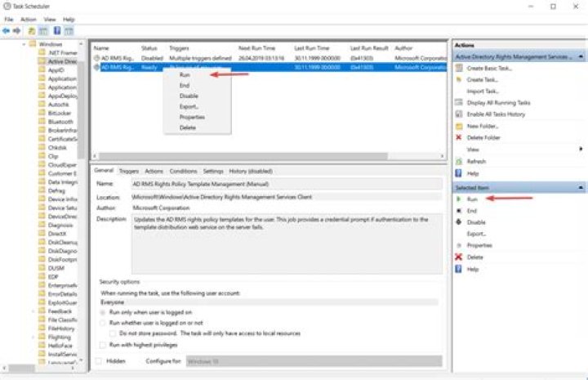Click the Help icon above Selected Item header
This screenshot has width=588, height=380.
pos(459,173)
